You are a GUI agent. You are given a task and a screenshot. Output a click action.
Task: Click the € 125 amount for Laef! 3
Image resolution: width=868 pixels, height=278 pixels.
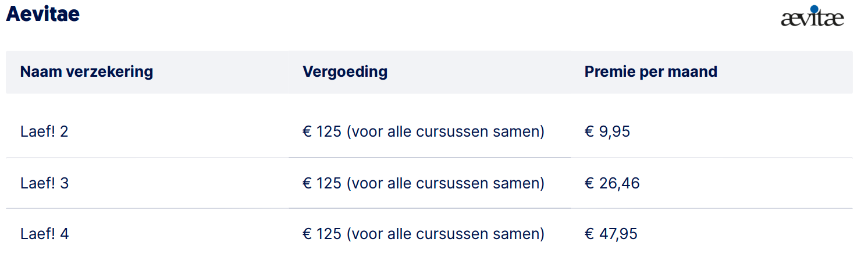coord(322,184)
